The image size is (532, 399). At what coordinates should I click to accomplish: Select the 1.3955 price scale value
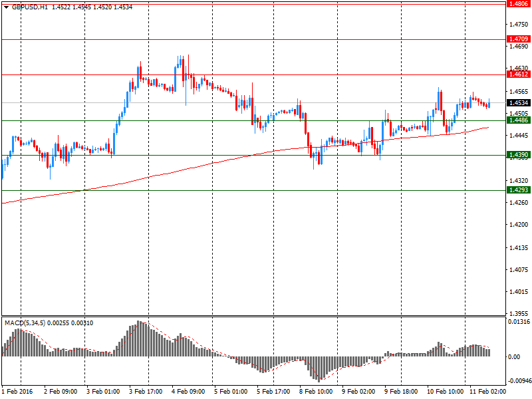pos(519,313)
